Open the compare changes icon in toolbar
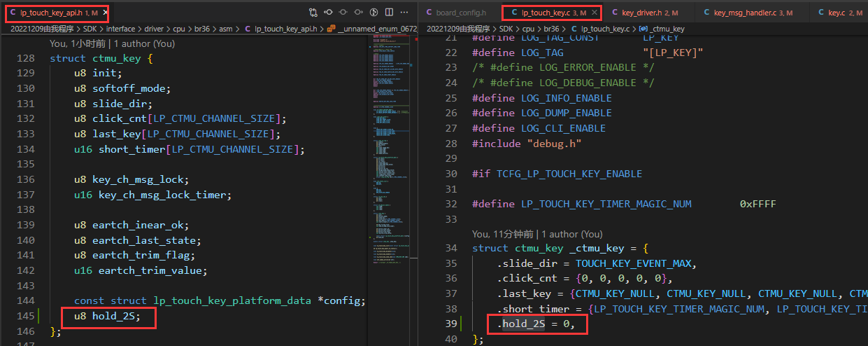The image size is (868, 346). (x=313, y=13)
